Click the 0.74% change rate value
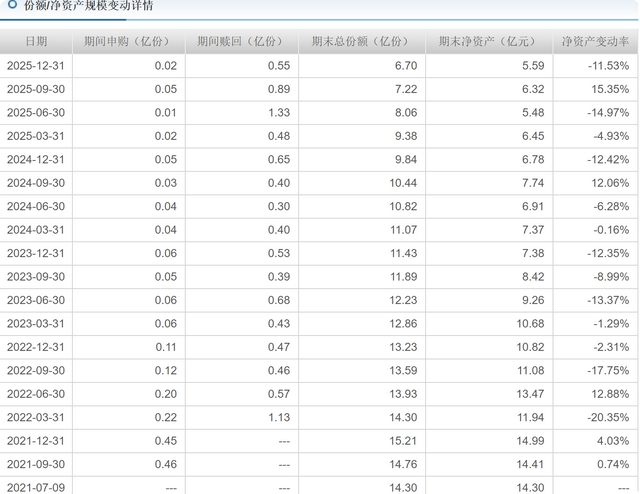The image size is (640, 494). (613, 465)
